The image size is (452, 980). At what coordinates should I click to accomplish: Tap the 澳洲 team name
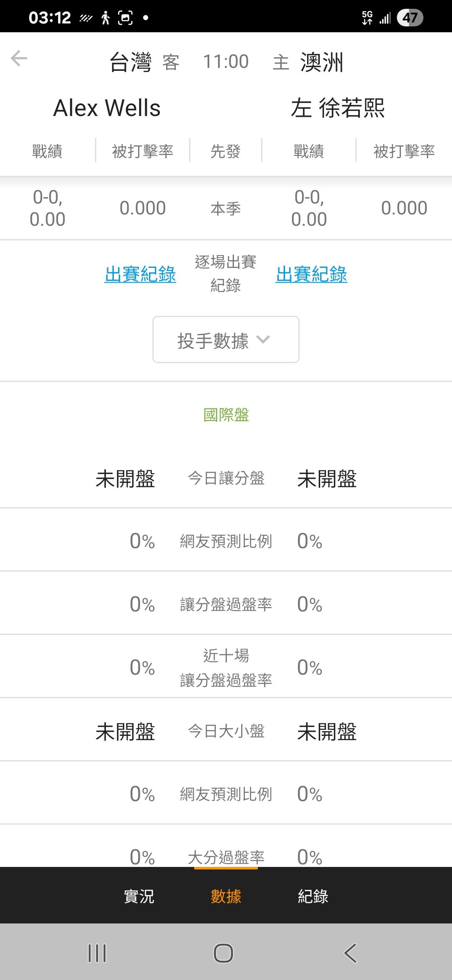[x=322, y=62]
